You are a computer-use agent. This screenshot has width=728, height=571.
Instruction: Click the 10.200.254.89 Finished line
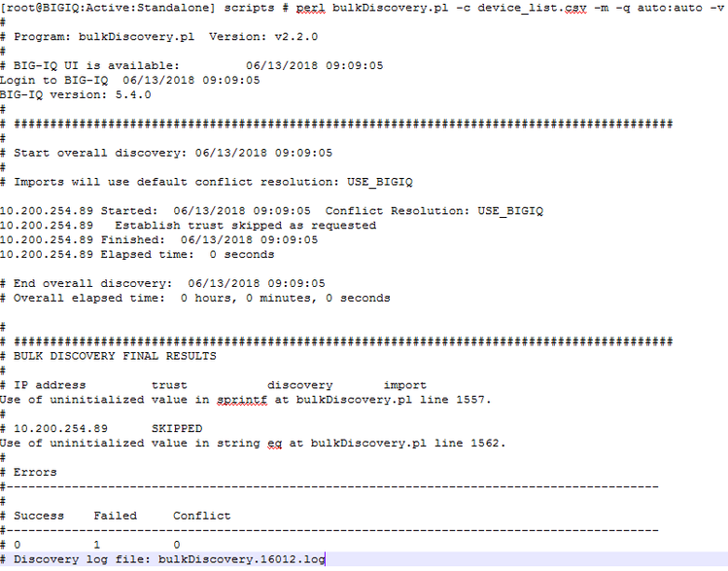159,240
